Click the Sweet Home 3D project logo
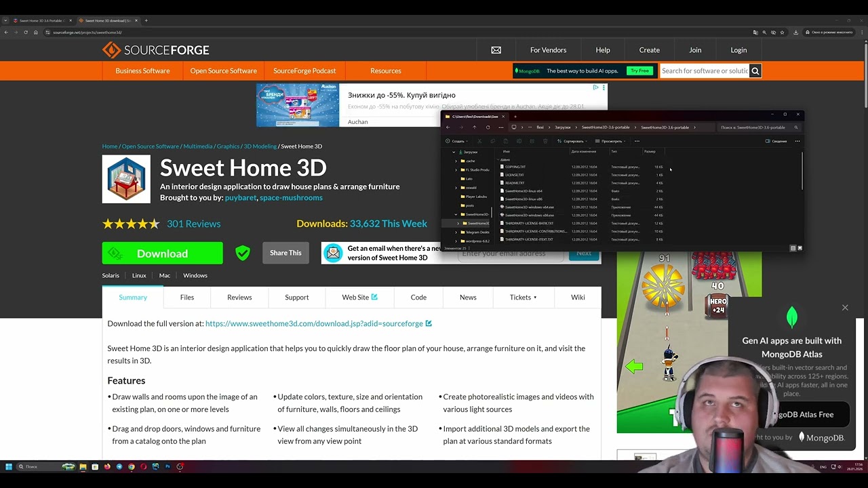The height and width of the screenshot is (488, 868). click(126, 179)
